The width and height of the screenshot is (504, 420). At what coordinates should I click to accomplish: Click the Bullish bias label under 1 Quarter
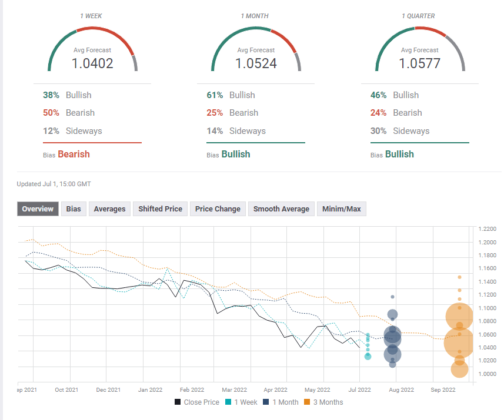(399, 154)
